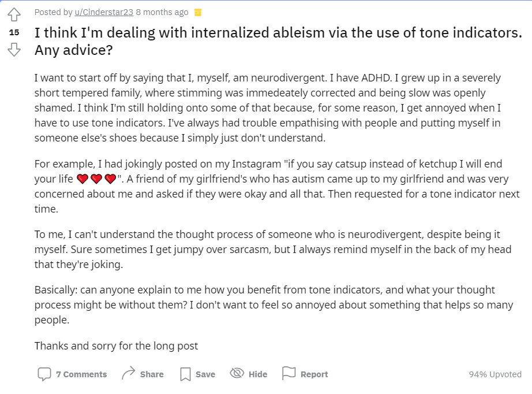Click the post title about internalized ableism
Viewport: 532px width, 394px height.
click(x=278, y=41)
